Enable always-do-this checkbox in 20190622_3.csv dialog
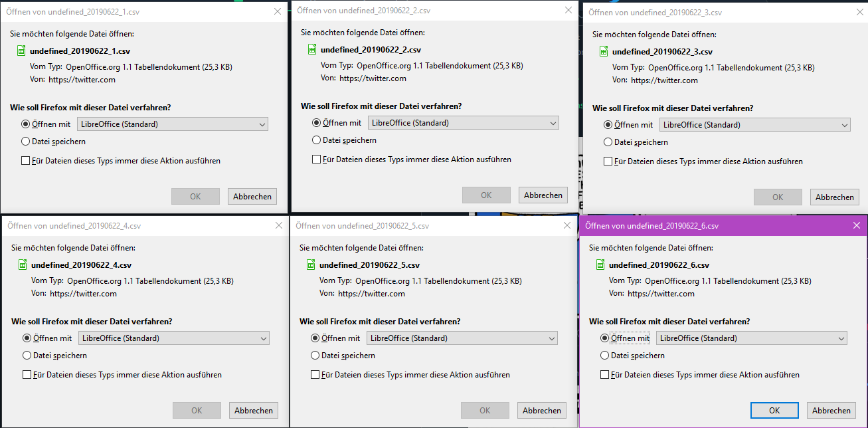 pos(608,161)
